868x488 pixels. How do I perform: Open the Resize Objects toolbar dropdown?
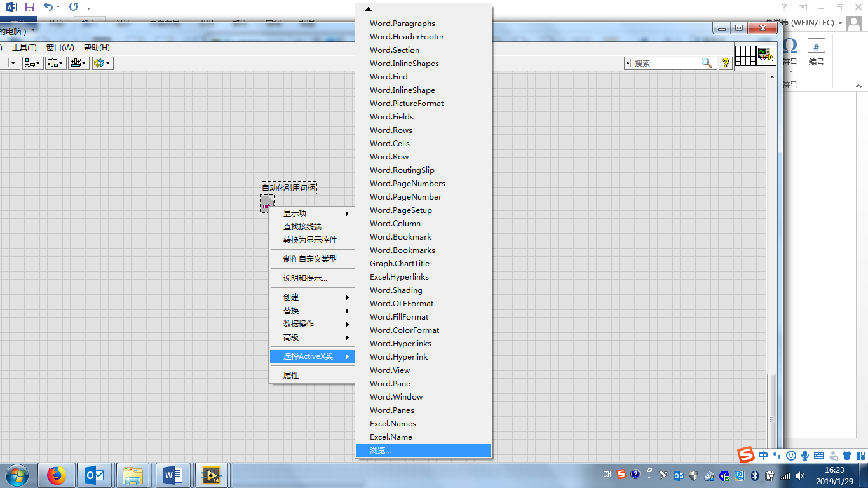79,63
